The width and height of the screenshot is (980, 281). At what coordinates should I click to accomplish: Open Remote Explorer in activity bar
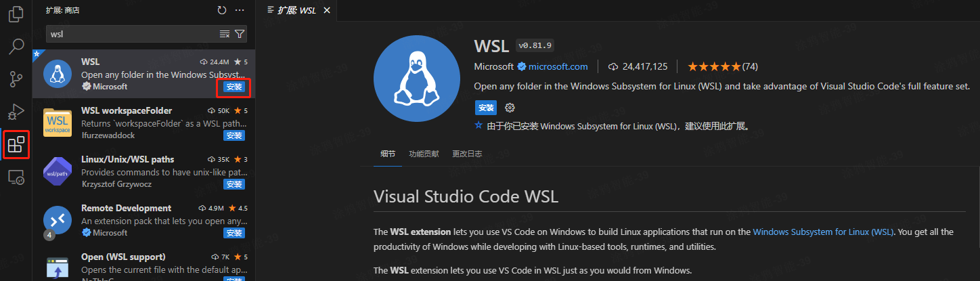16,177
